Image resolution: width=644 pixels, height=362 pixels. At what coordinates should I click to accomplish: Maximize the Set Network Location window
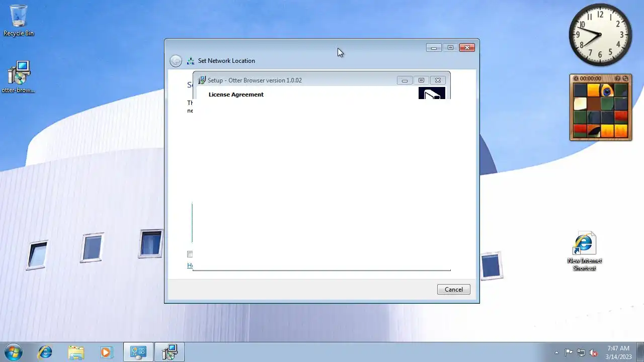tap(450, 48)
